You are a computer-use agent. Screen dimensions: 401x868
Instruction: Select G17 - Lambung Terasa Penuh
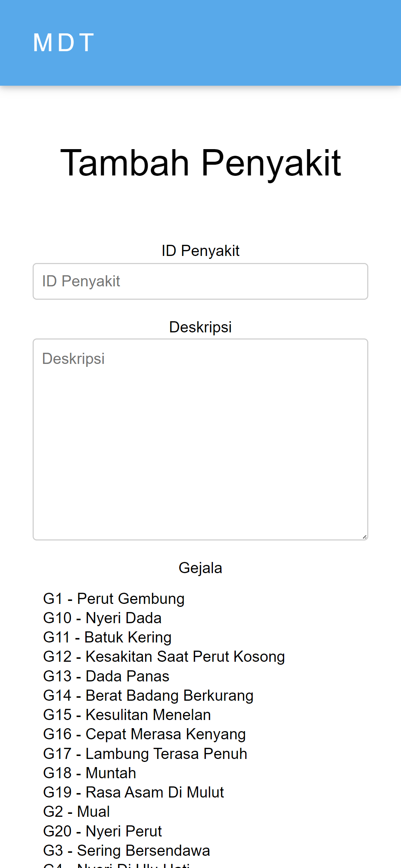pyautogui.click(x=145, y=754)
